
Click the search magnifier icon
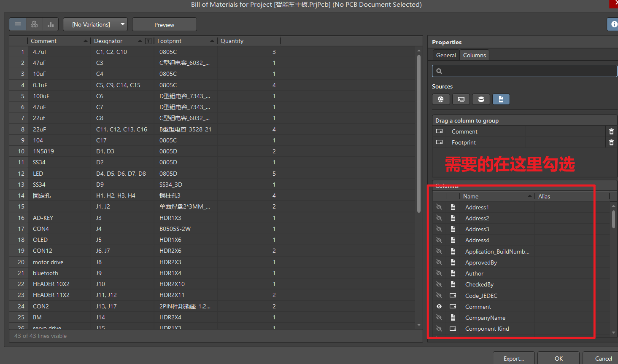[x=439, y=71]
